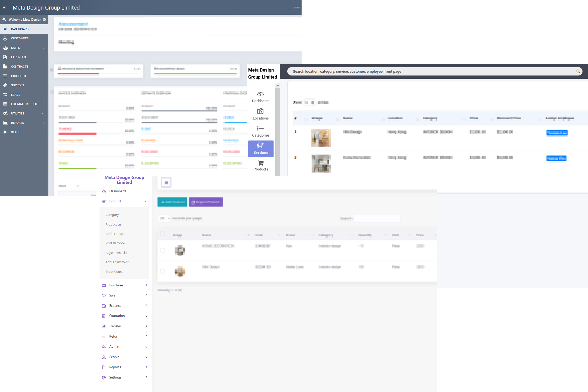Image resolution: width=588 pixels, height=392 pixels.
Task: Open CUSTOMERS in the left sidebar
Action: [x=20, y=38]
